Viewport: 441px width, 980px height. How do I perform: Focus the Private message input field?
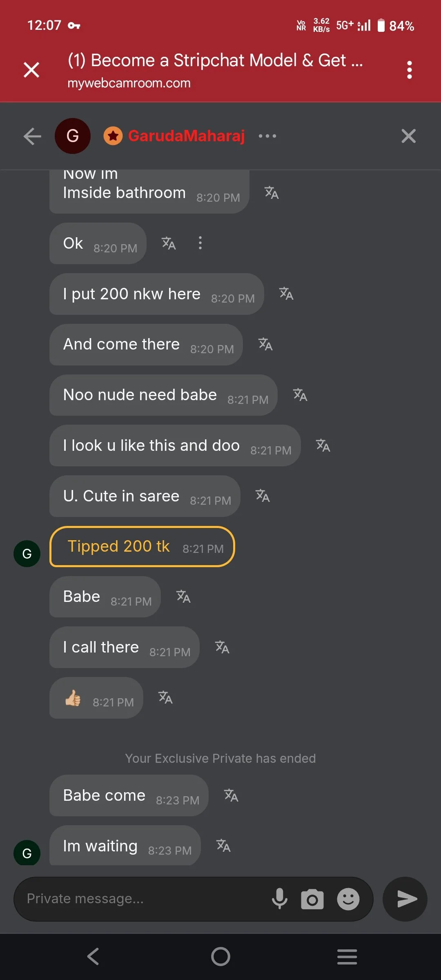tap(139, 899)
